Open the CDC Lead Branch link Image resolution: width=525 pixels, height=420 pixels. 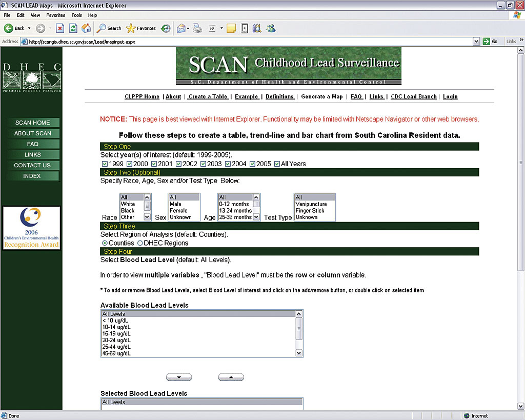[x=414, y=97]
